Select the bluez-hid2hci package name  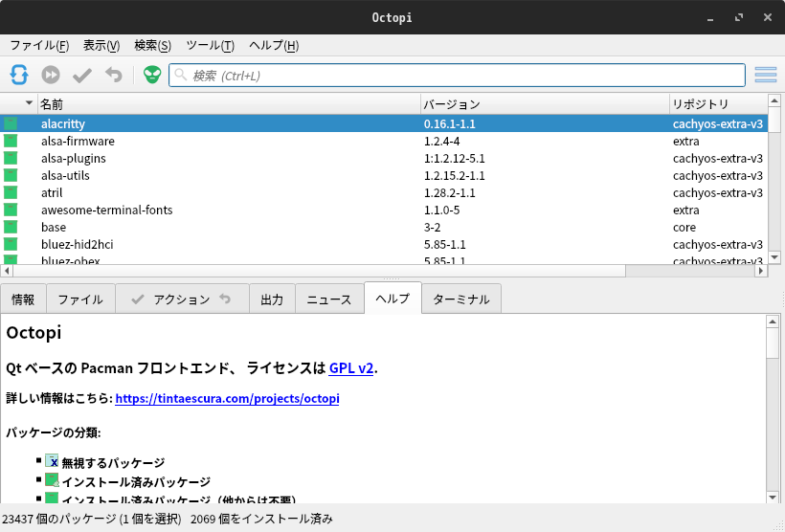pos(78,244)
